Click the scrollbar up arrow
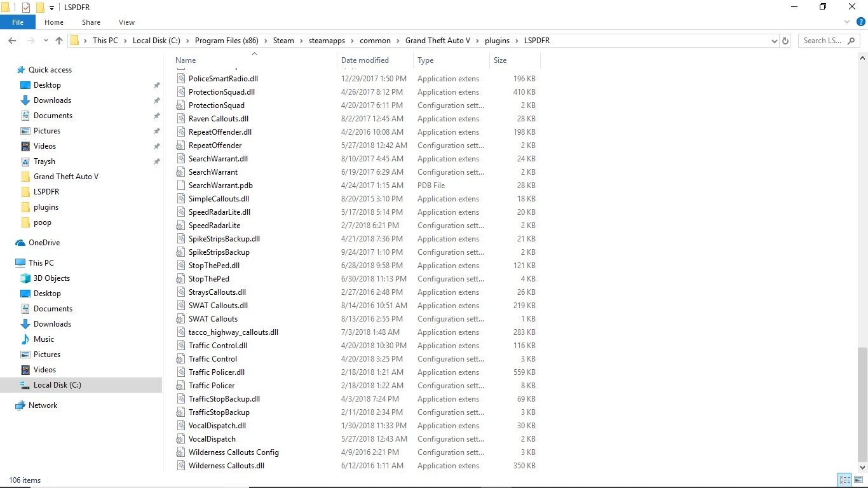 pyautogui.click(x=862, y=58)
